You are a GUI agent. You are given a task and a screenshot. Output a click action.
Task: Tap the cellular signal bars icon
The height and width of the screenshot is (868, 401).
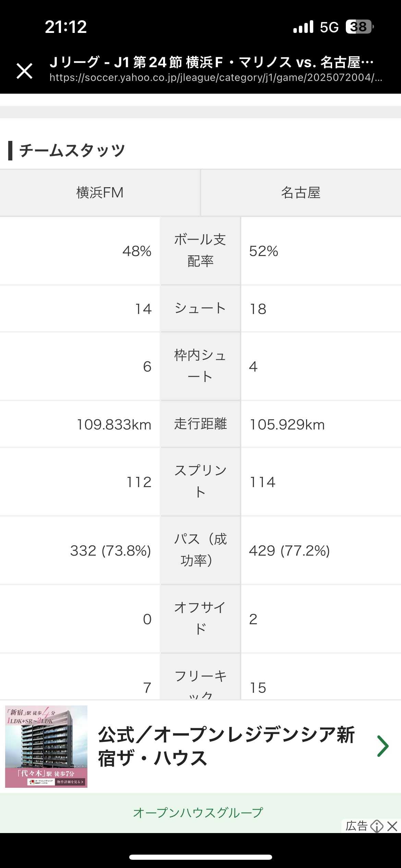[x=303, y=27]
